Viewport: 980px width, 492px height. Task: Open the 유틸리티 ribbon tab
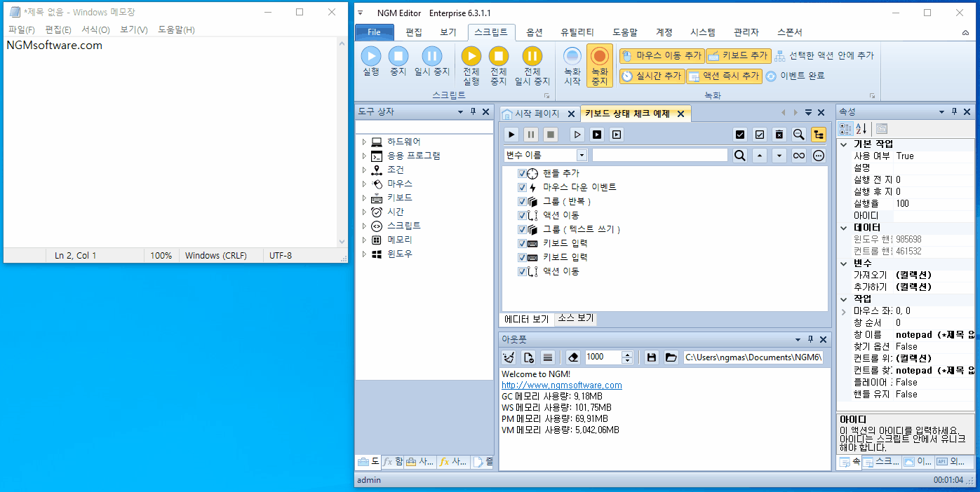tap(577, 32)
